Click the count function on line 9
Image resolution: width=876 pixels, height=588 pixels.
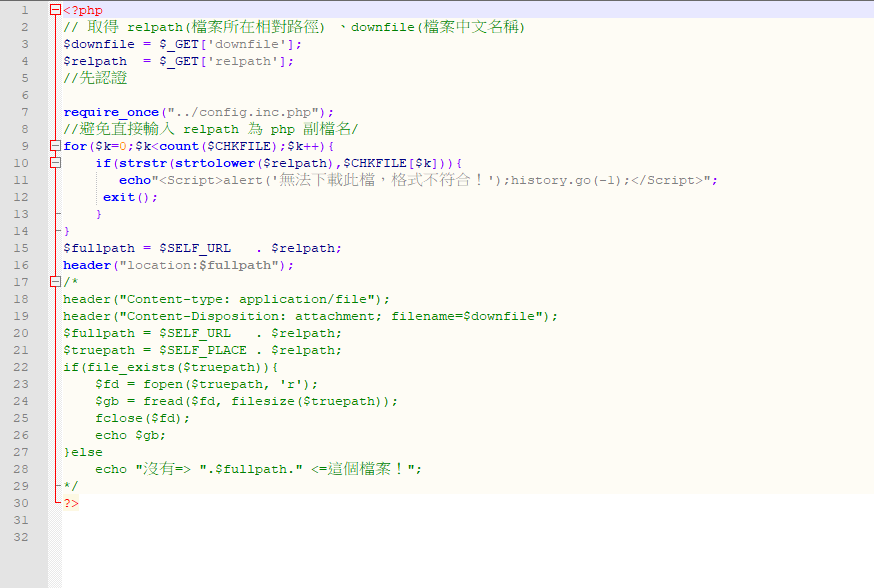(x=179, y=146)
